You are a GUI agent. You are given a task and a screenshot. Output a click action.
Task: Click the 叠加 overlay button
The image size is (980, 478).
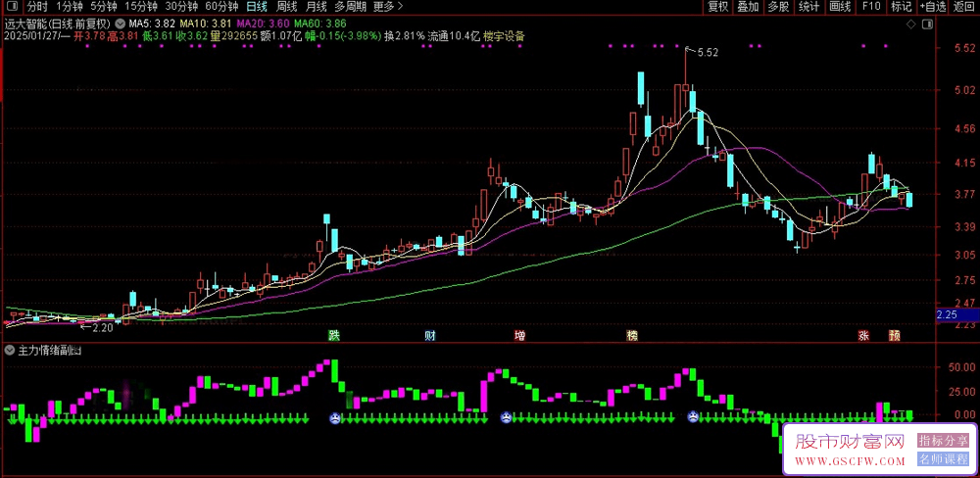point(748,7)
